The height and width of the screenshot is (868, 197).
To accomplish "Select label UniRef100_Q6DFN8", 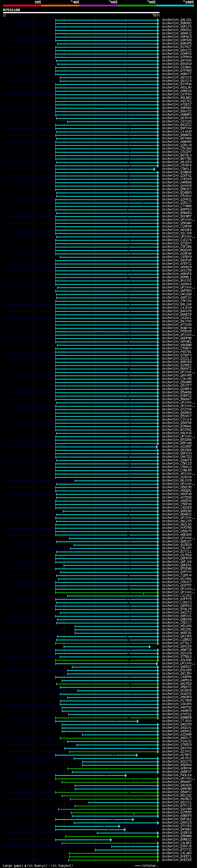I will point(177,338).
